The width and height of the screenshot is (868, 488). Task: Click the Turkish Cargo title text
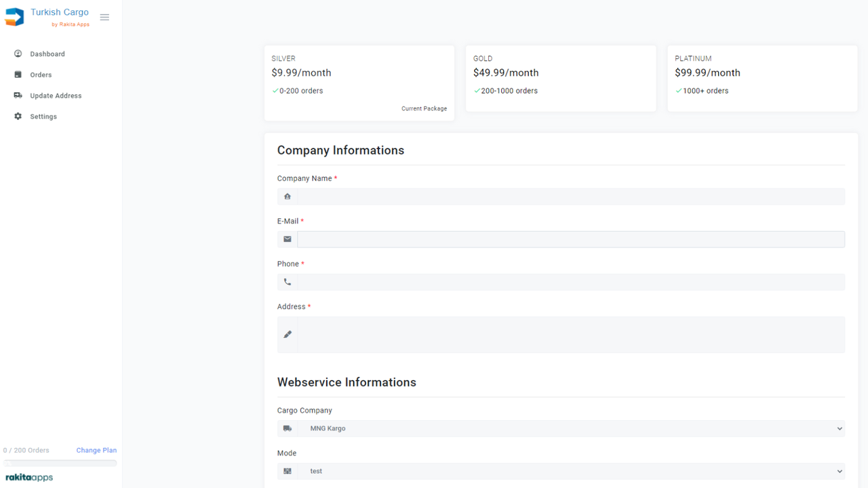[60, 12]
